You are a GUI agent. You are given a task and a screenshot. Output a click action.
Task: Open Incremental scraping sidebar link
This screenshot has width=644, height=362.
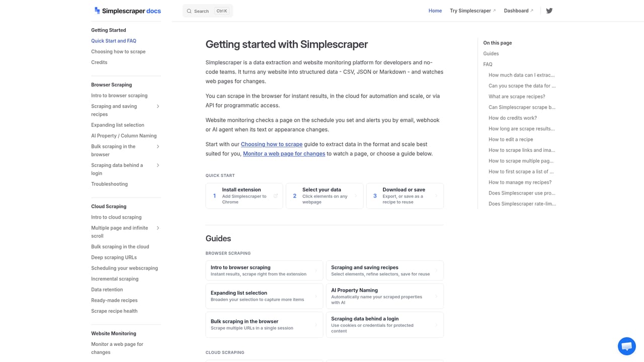[x=115, y=279]
